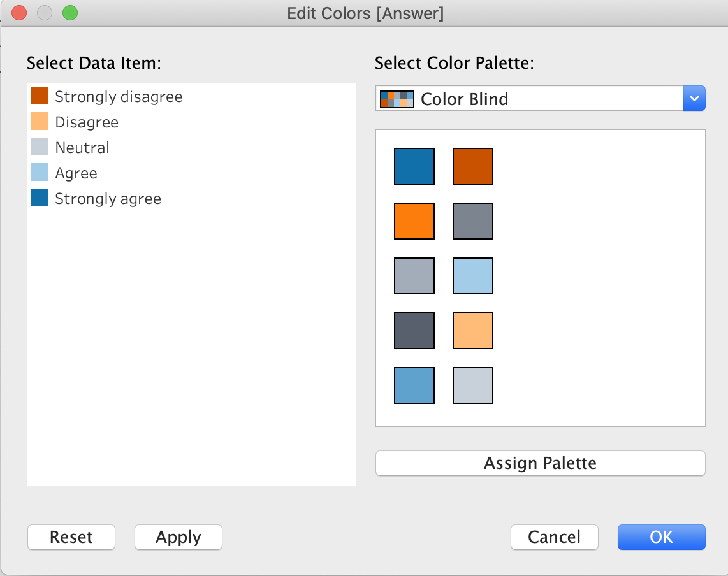Screen dimensions: 728x576
Task: Choose the bright orange palette swatch
Action: [x=414, y=221]
